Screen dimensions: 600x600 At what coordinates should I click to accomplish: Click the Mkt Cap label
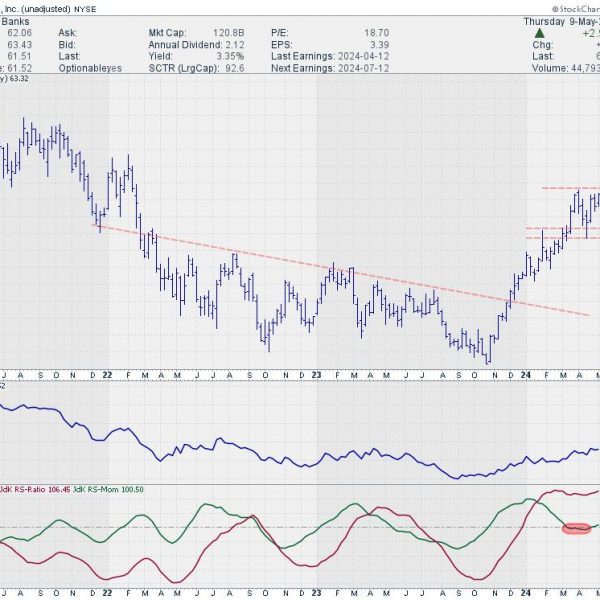[167, 33]
